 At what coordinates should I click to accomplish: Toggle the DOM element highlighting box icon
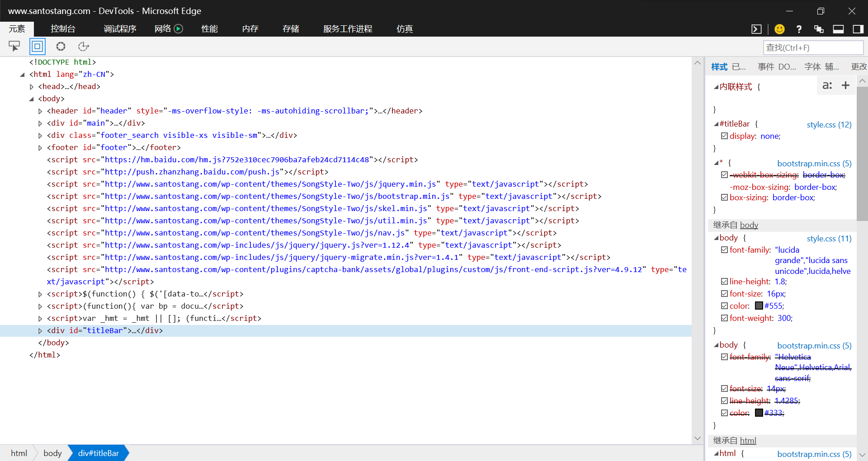pyautogui.click(x=38, y=46)
